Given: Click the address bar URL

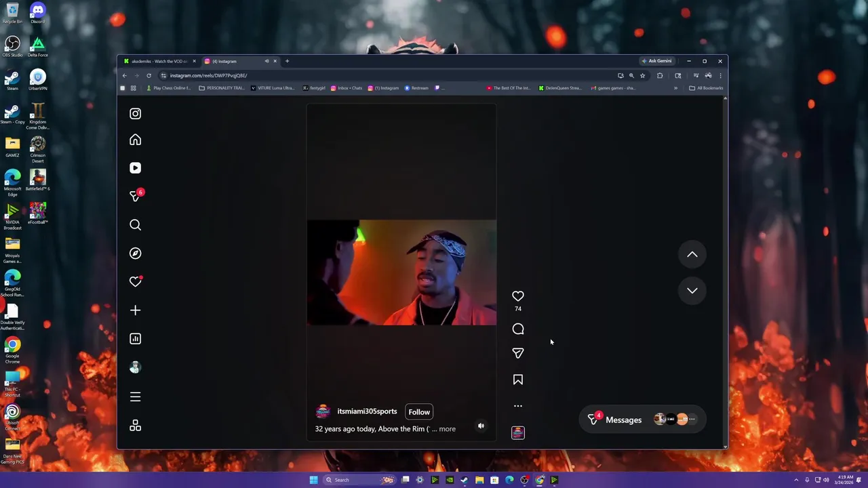Looking at the screenshot, I should (x=209, y=75).
